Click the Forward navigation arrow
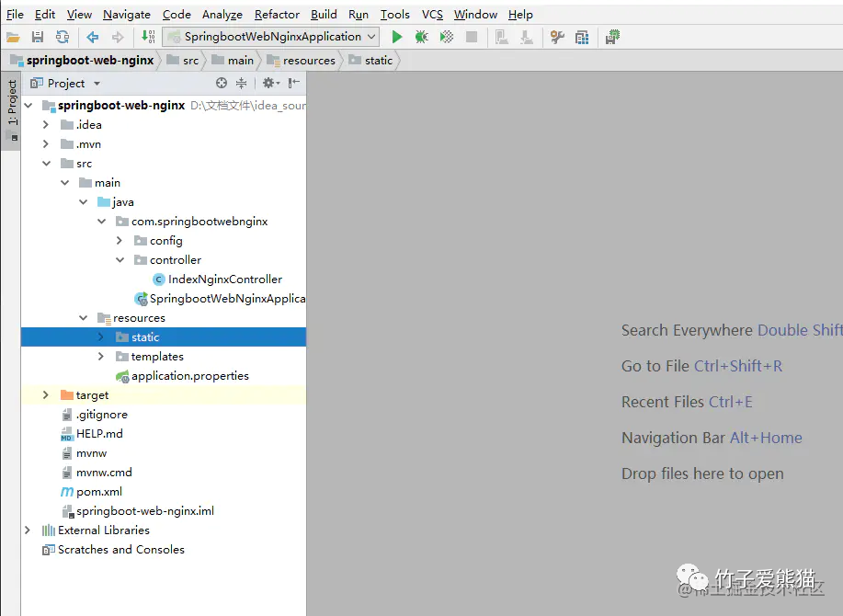 [117, 37]
